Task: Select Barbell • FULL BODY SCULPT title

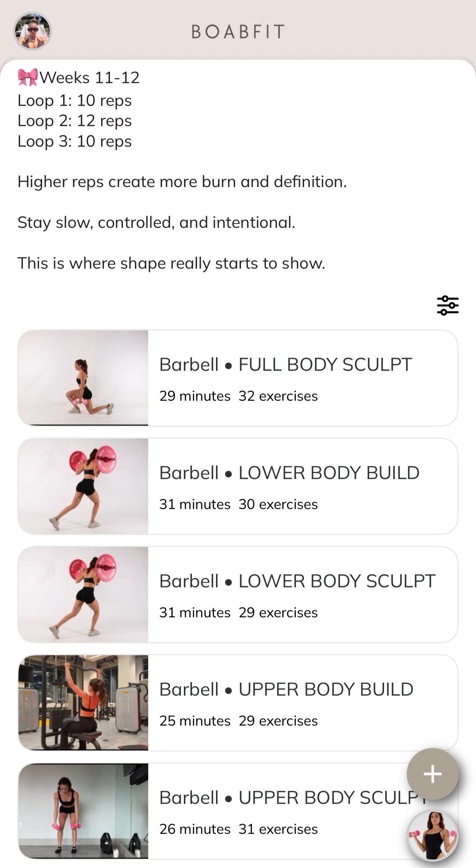Action: coord(286,365)
